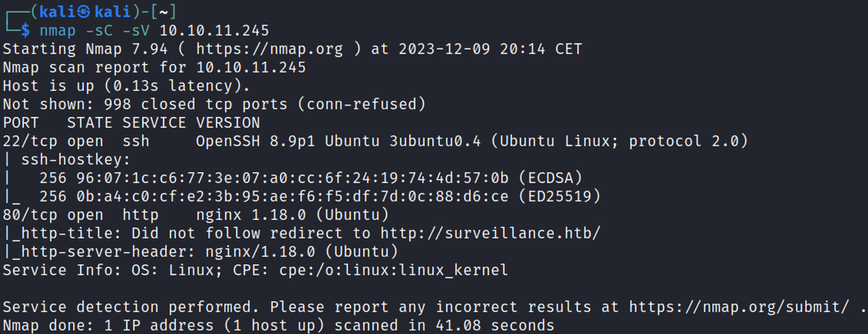
Task: Click the PORT column header
Action: click(21, 123)
